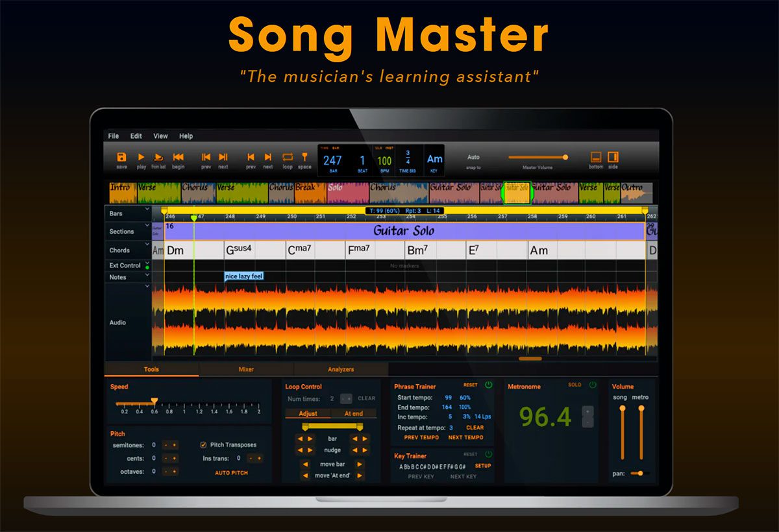Toggle looping with the loop toolbar icon
The width and height of the screenshot is (779, 532).
click(x=288, y=157)
